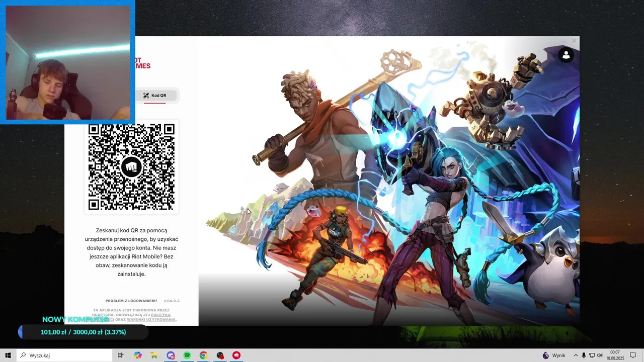The height and width of the screenshot is (362, 644).
Task: Open Discord from the taskbar
Action: tap(171, 355)
